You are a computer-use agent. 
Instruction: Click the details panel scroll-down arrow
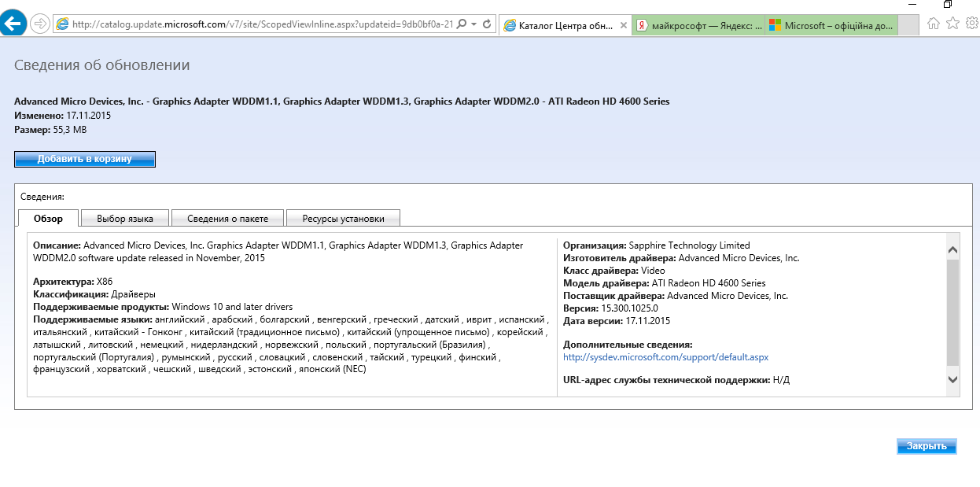(x=952, y=379)
